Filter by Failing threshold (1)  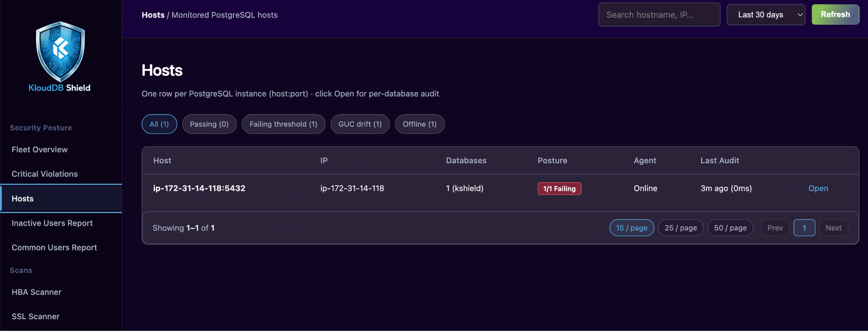(284, 124)
